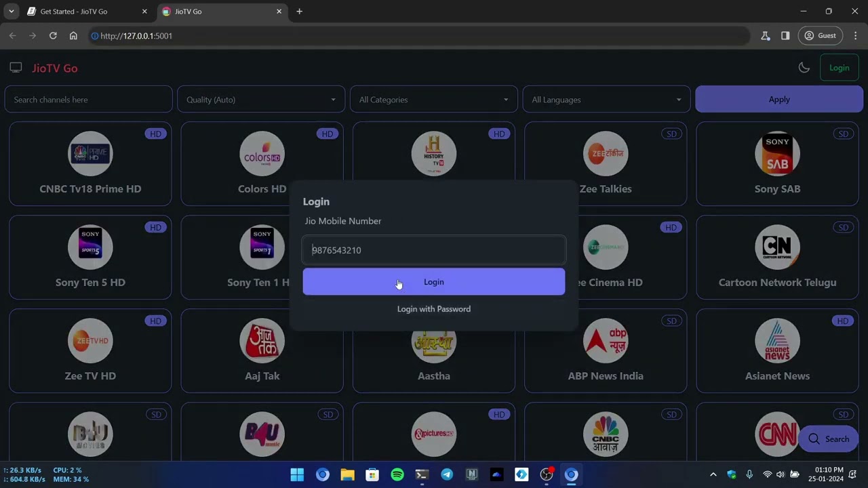Open the Chrome Labs flask icon

click(766, 36)
